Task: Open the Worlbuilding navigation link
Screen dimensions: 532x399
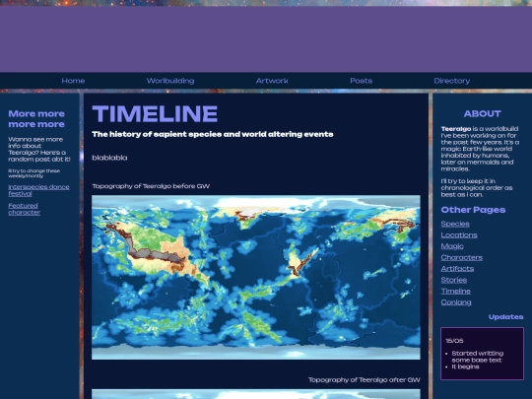Action: [170, 81]
